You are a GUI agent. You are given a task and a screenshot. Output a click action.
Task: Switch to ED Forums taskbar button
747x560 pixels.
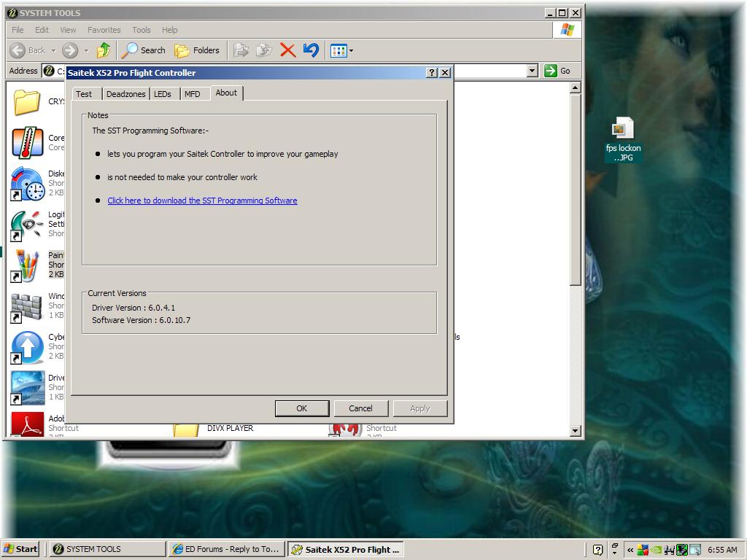226,549
